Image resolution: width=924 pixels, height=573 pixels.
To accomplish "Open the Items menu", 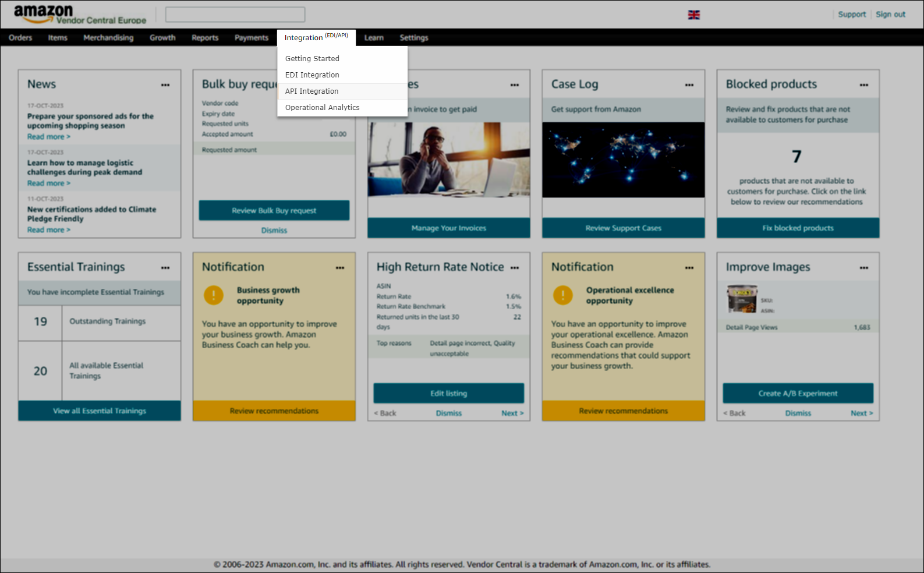I will (x=58, y=38).
